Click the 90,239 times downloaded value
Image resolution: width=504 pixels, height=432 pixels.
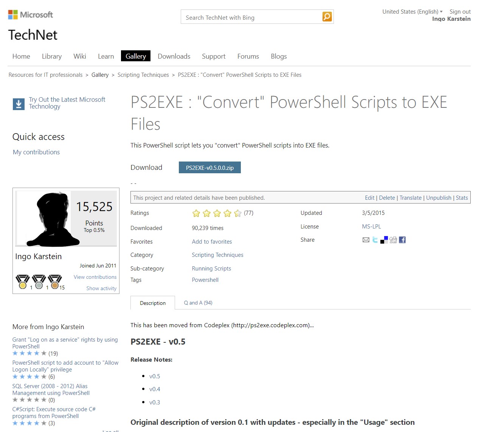(208, 228)
